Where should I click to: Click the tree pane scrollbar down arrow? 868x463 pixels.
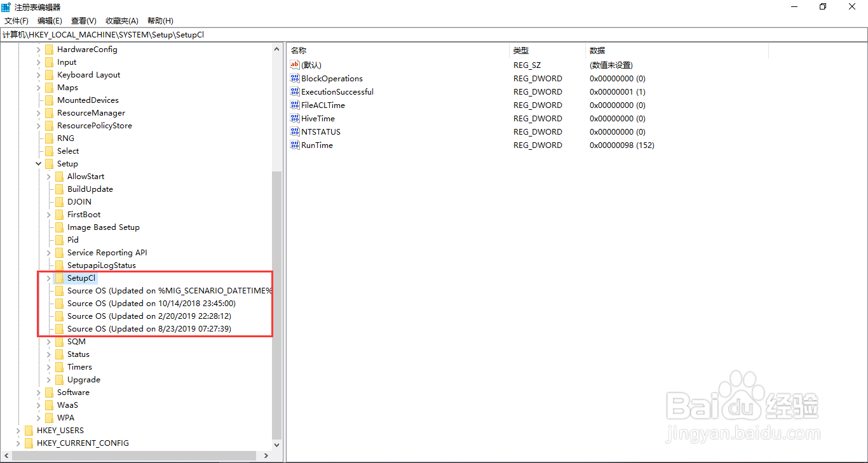pyautogui.click(x=276, y=445)
